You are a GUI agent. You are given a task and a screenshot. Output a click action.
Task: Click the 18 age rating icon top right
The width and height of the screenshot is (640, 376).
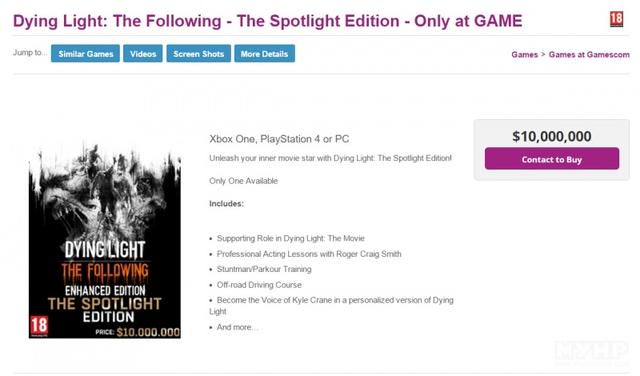[616, 19]
